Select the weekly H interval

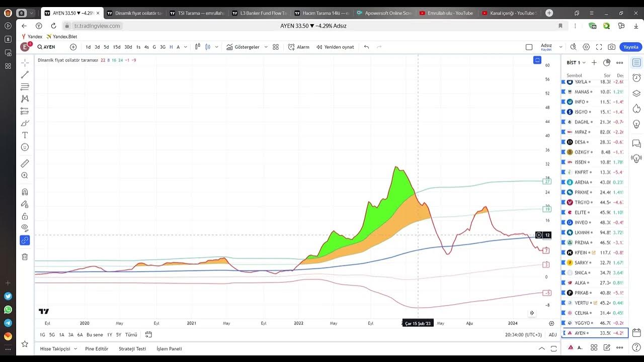point(171,47)
